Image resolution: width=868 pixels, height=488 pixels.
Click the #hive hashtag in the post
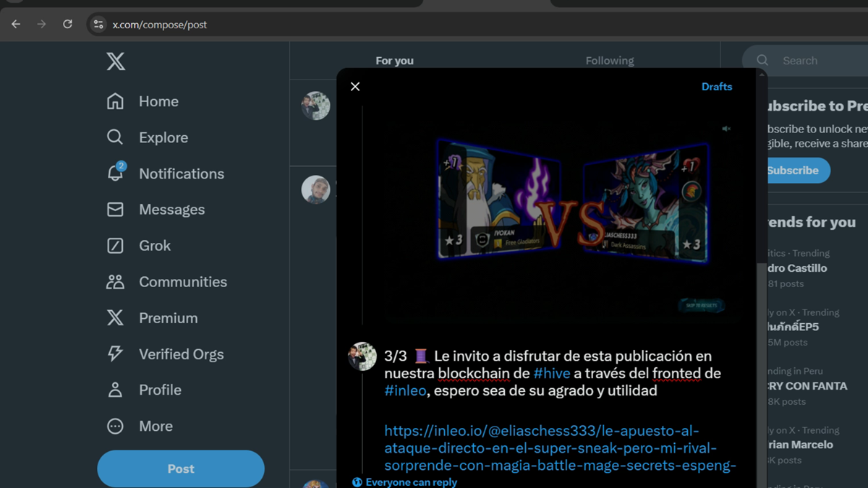pos(552,373)
